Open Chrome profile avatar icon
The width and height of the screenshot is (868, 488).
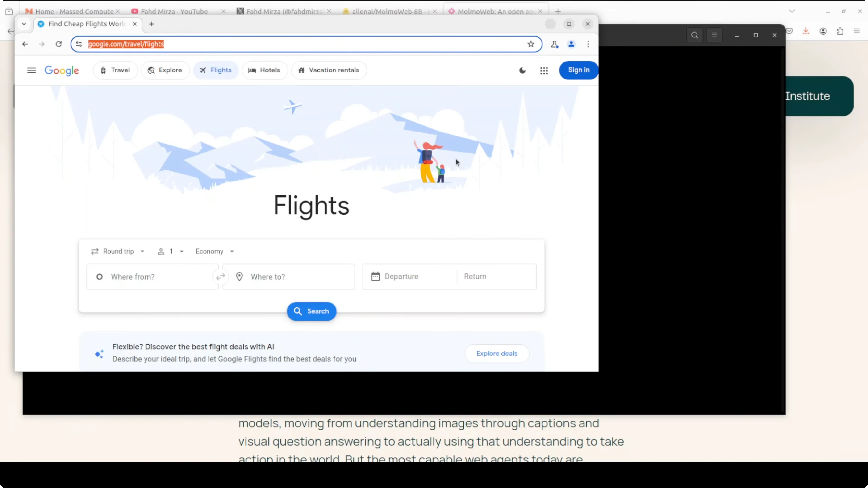pos(571,44)
